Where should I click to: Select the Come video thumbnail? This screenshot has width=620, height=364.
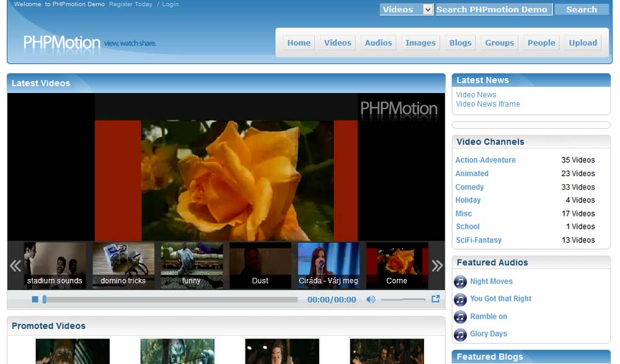(397, 265)
